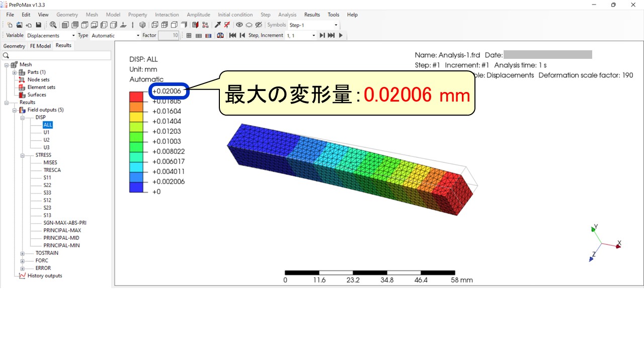Open the Step, Increment dropdown

(301, 35)
